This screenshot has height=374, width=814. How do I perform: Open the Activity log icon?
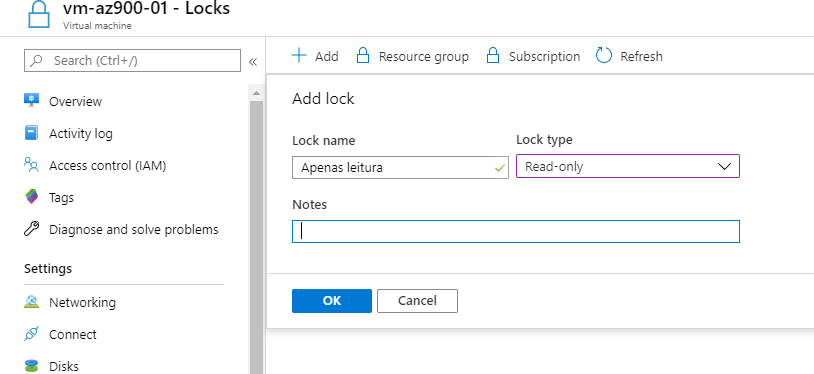pos(32,133)
